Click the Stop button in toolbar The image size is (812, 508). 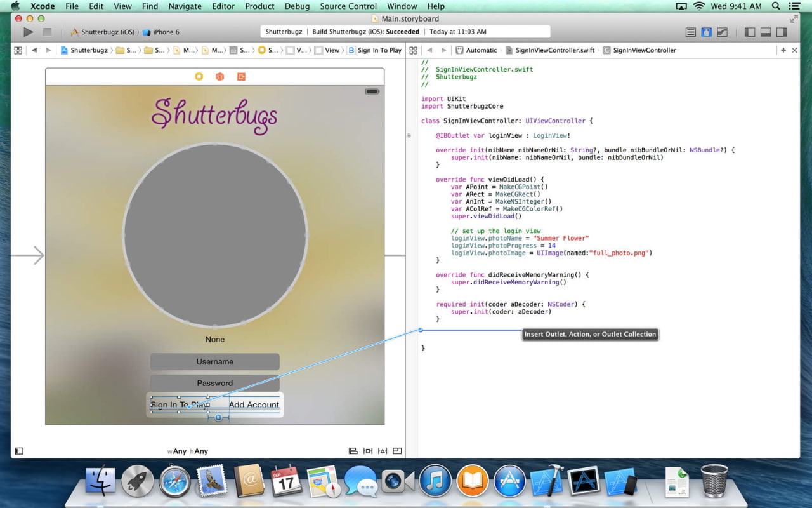tap(47, 32)
